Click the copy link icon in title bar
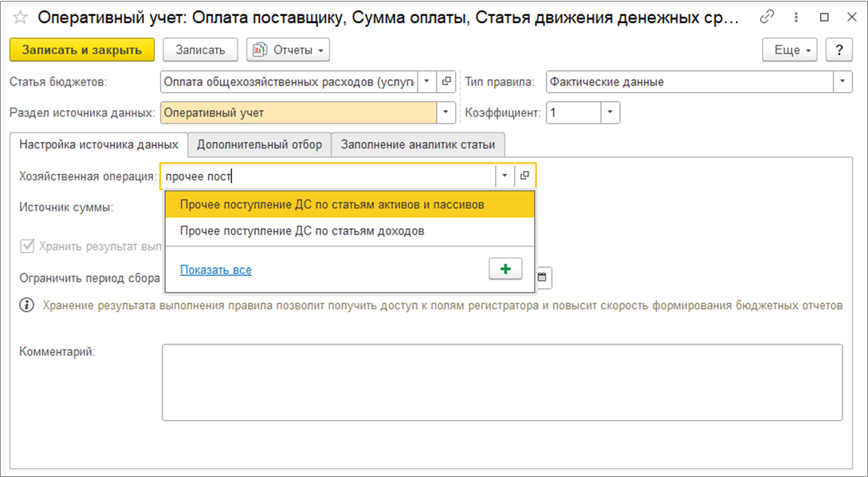This screenshot has height=477, width=868. tap(768, 17)
